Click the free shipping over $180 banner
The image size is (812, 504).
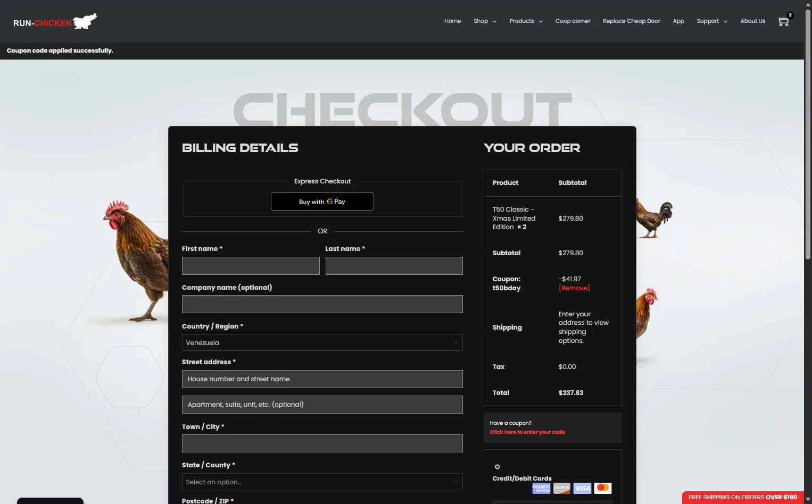tap(743, 498)
